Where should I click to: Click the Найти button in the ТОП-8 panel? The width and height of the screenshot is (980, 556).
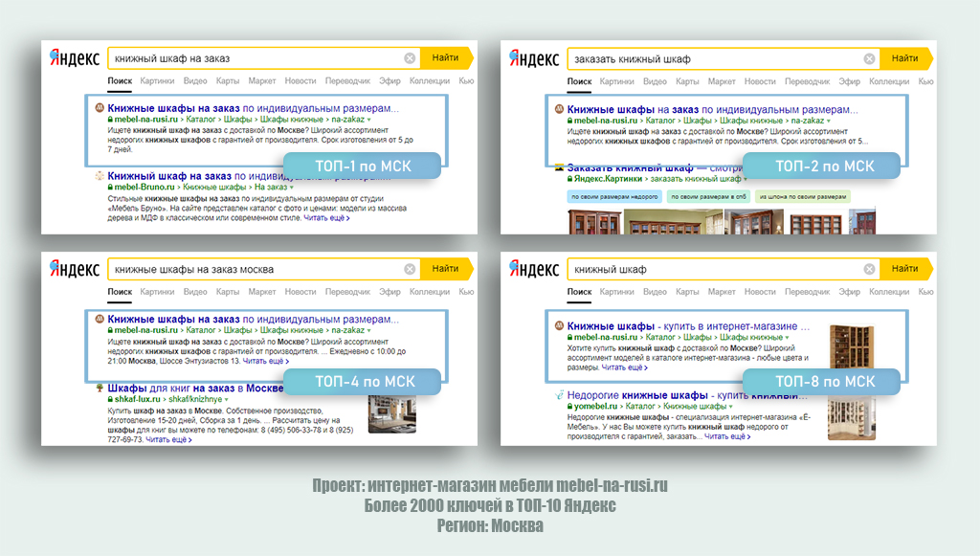coord(906,269)
